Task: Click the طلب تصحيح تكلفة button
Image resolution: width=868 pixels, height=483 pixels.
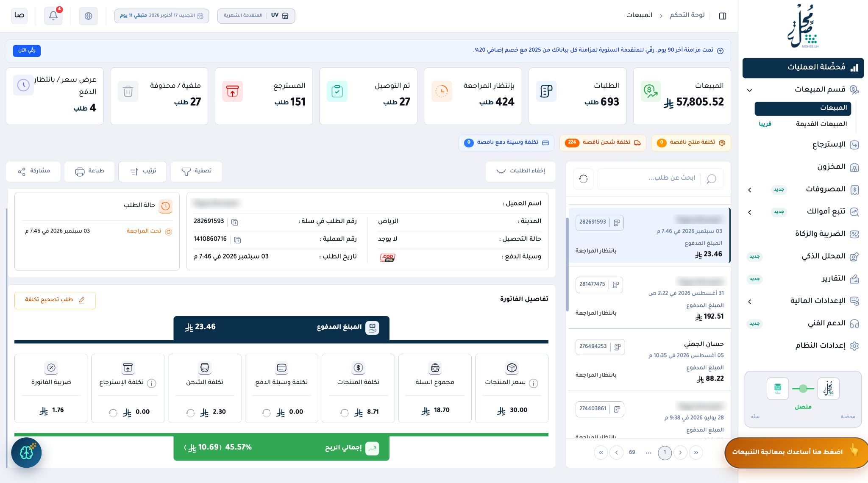Action: point(55,300)
